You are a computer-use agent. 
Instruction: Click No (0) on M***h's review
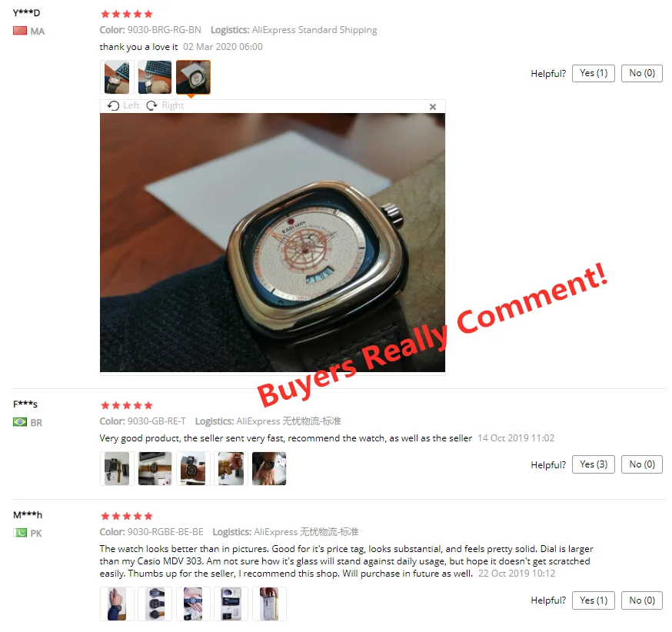[641, 600]
